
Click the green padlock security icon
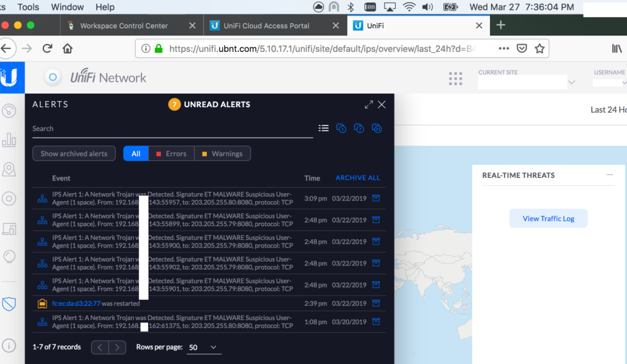[x=159, y=48]
